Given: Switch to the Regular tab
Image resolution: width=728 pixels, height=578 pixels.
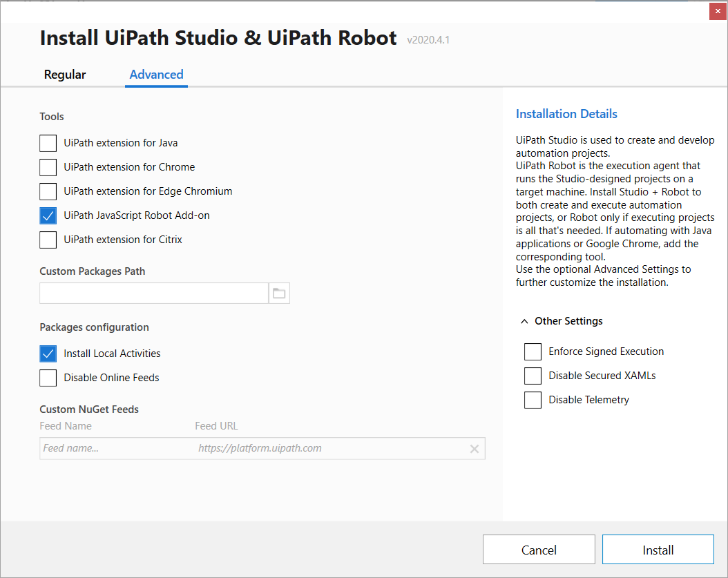Looking at the screenshot, I should pos(65,75).
